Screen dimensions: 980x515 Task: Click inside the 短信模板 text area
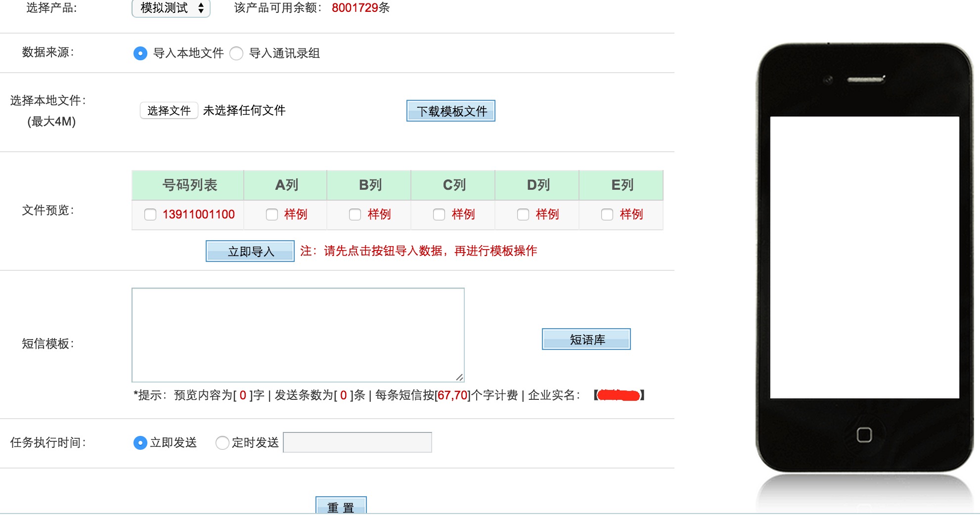[298, 335]
